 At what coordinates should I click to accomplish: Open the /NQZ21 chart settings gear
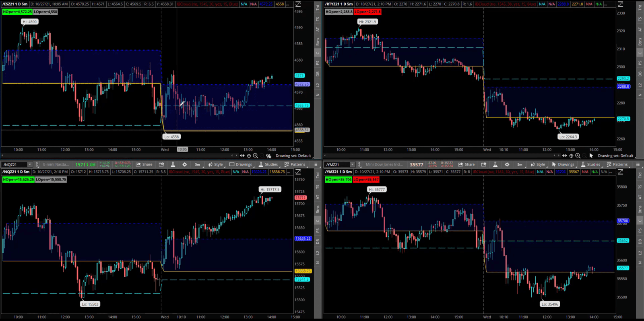185,164
